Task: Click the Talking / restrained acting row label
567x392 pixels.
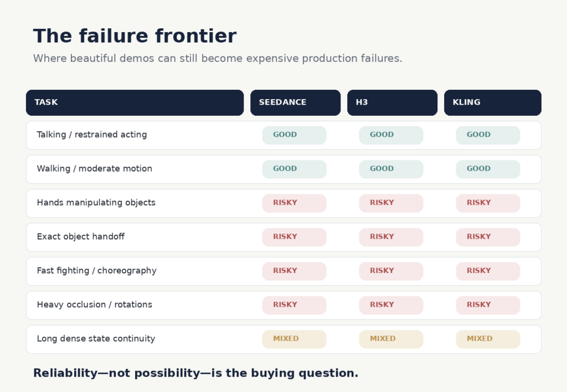Action: (92, 135)
